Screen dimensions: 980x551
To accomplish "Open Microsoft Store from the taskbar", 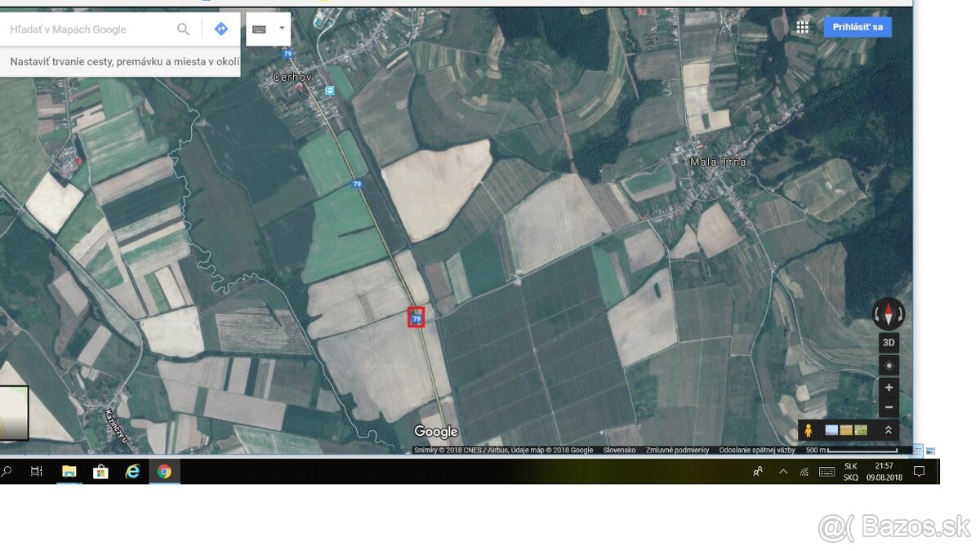I will [x=100, y=471].
